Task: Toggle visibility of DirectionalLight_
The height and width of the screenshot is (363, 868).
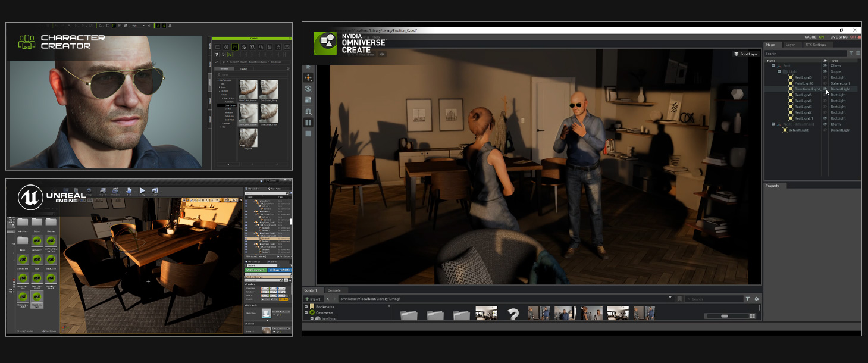Action: pos(825,89)
